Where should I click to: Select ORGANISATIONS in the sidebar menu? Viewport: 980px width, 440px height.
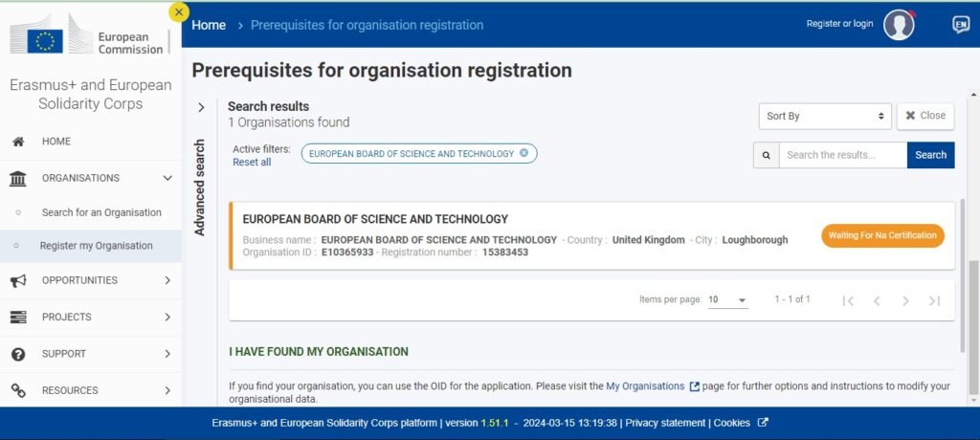pyautogui.click(x=80, y=178)
